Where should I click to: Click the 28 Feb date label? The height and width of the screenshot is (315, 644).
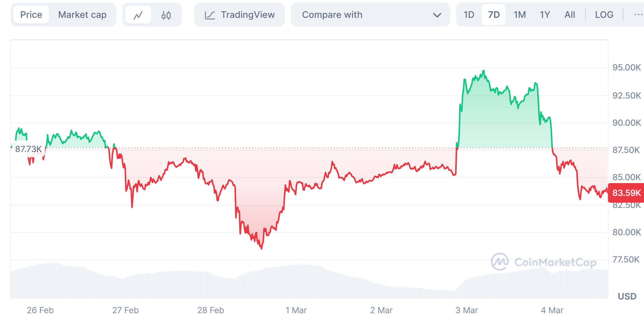[x=211, y=310]
